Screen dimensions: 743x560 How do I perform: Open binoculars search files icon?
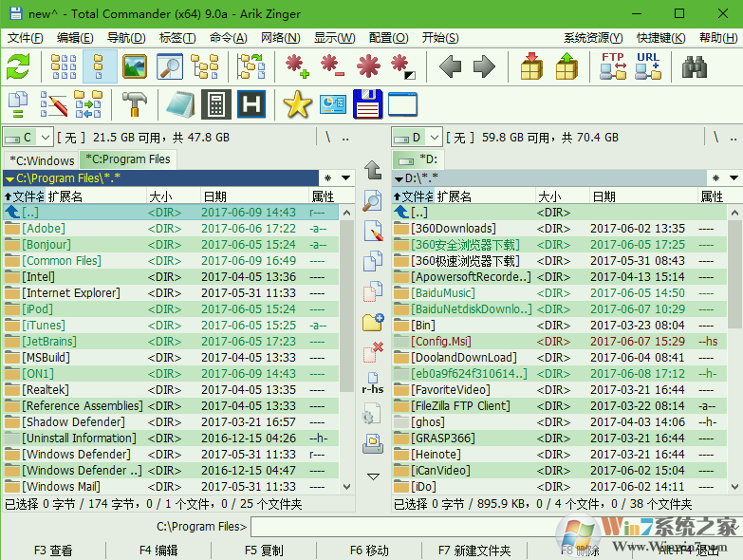695,66
